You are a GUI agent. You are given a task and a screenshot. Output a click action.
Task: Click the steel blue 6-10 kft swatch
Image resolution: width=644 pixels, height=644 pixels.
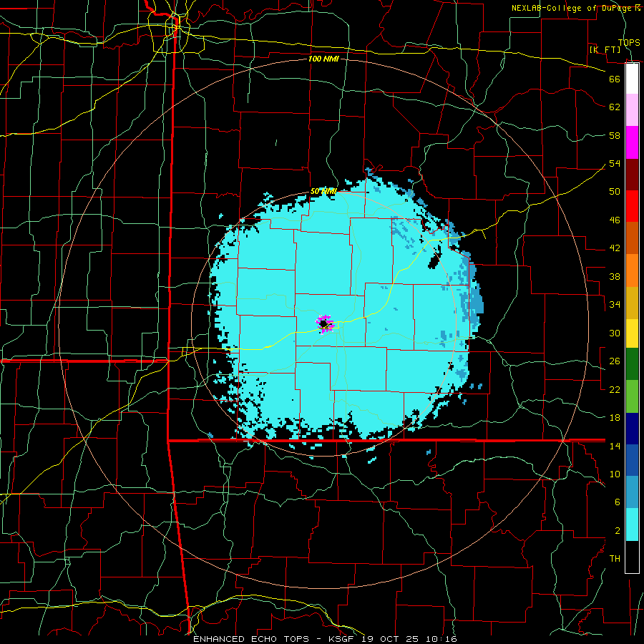point(632,492)
